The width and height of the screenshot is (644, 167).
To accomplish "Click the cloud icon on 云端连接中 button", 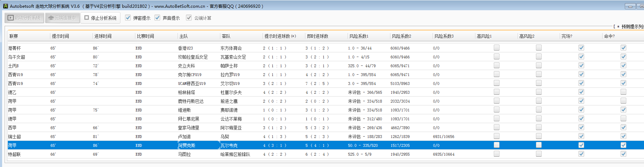I will (x=51, y=18).
